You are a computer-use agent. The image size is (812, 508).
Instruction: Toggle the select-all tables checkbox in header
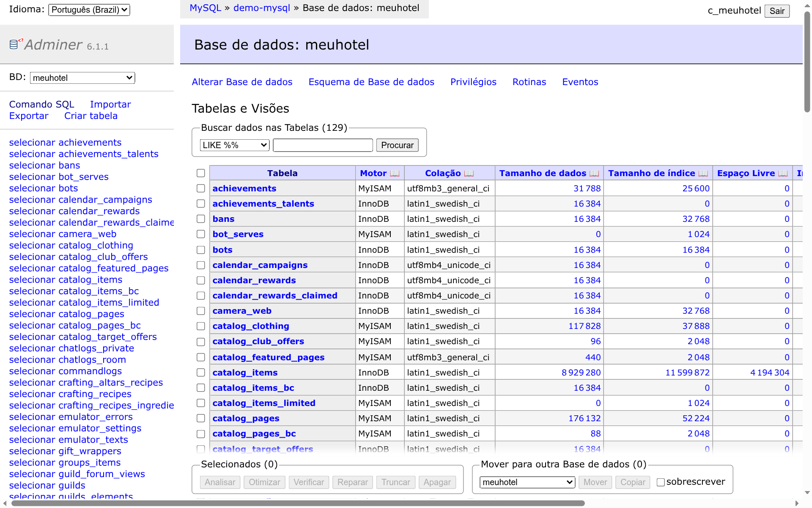(x=201, y=173)
